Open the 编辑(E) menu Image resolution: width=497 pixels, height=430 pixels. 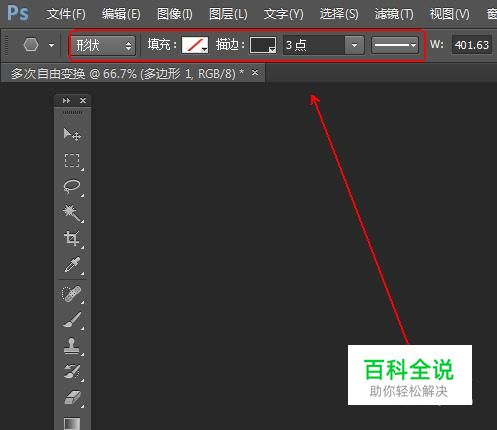click(x=121, y=14)
